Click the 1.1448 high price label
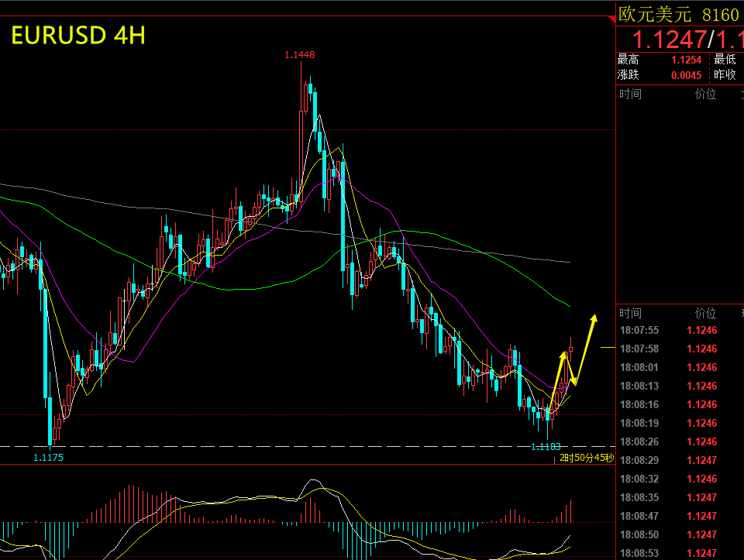 click(299, 54)
